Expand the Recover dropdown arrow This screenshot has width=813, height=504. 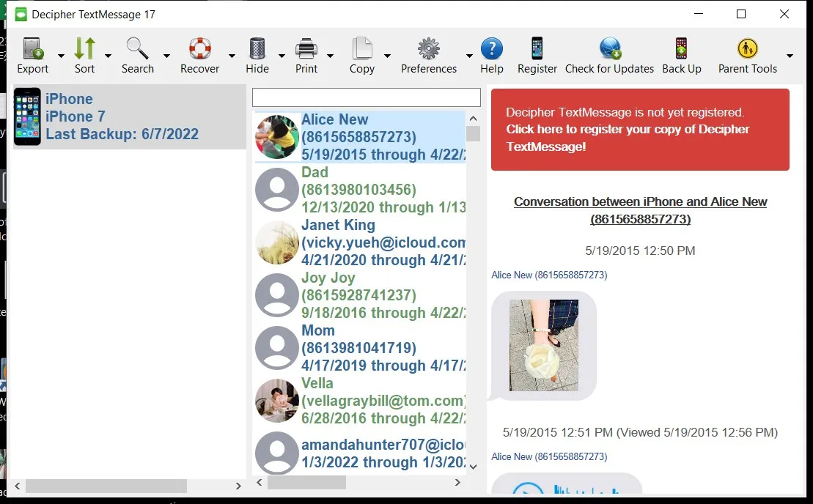232,56
